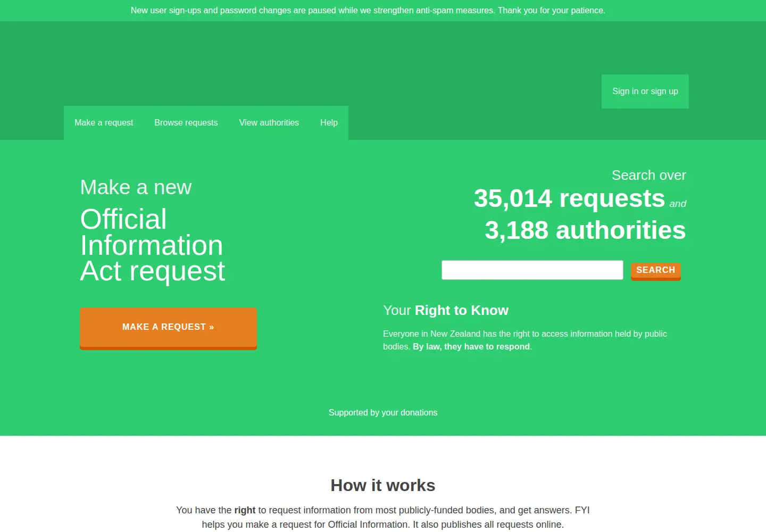
Task: Click the 'Your Right to Know' heading
Action: pyautogui.click(x=446, y=311)
